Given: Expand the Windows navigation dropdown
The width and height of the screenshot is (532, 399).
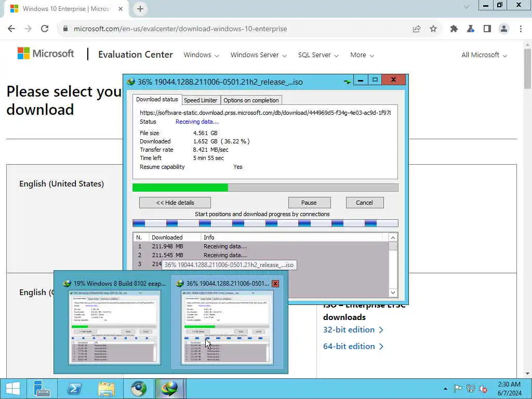Looking at the screenshot, I should (201, 55).
